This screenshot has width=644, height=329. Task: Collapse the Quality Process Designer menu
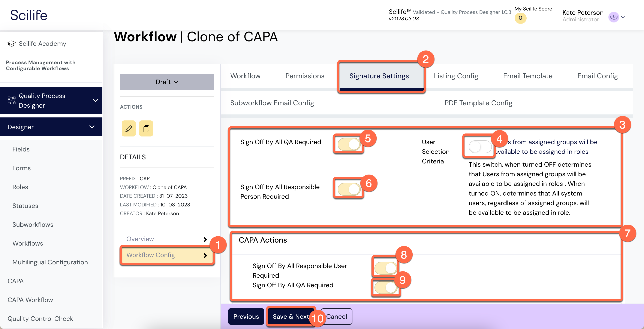(x=95, y=101)
